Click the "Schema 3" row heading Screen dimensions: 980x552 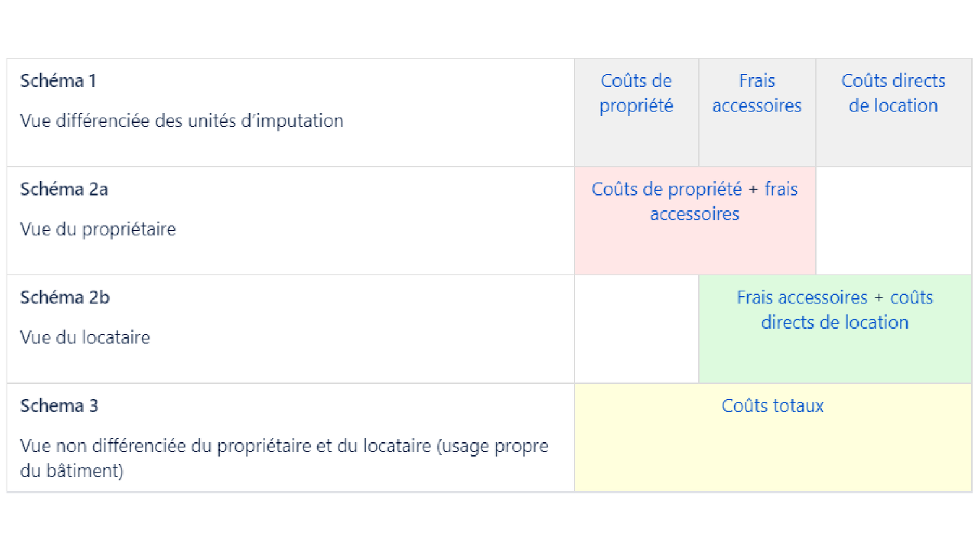click(59, 405)
